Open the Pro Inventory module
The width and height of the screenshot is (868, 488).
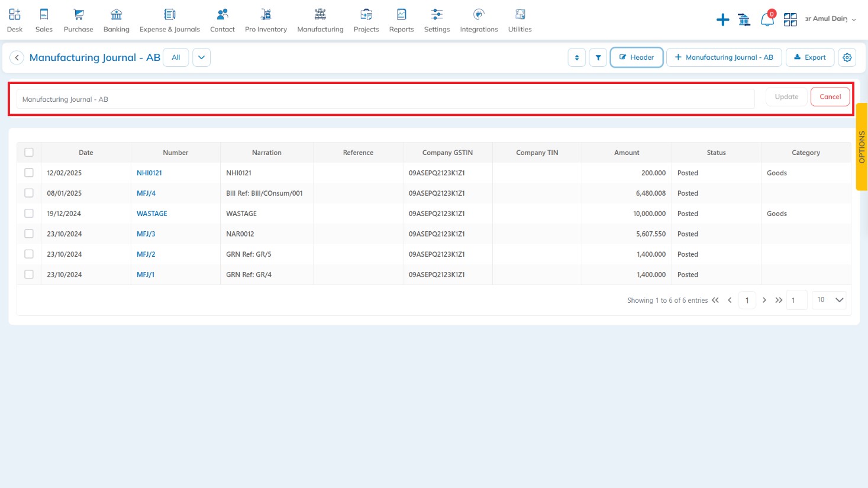(266, 20)
